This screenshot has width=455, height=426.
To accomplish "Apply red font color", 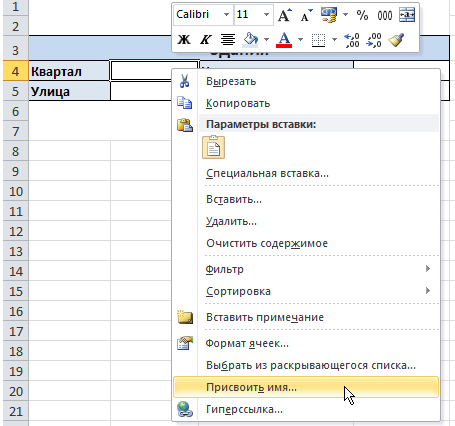I will [284, 40].
